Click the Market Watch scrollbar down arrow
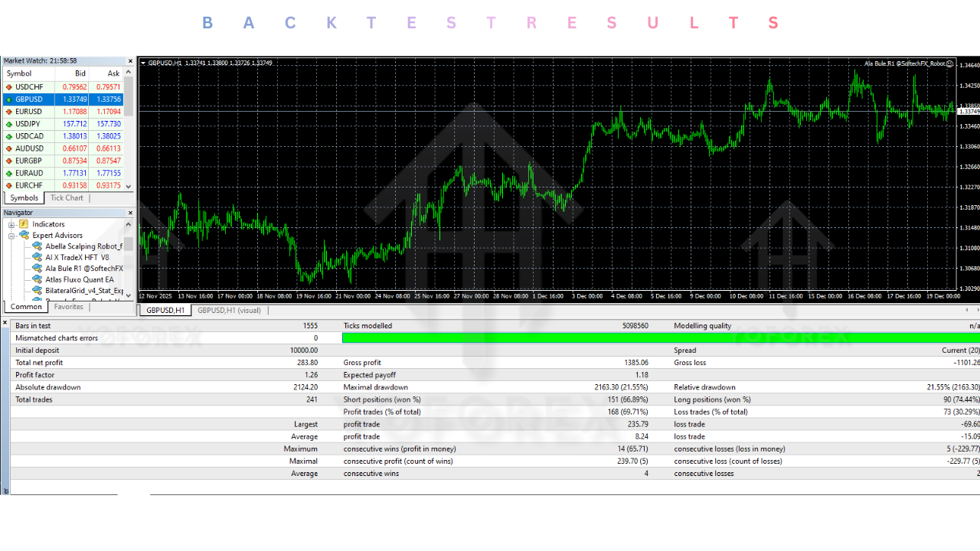This screenshot has width=980, height=551. pyautogui.click(x=128, y=186)
